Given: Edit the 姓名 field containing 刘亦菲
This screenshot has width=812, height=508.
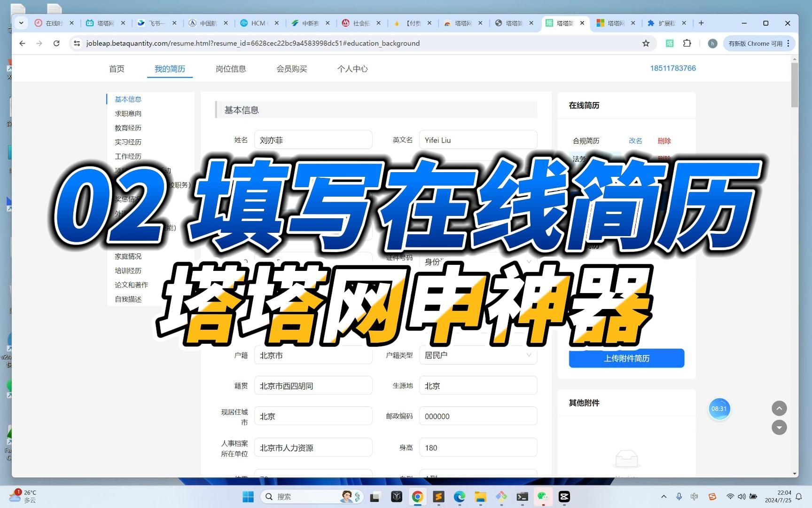Looking at the screenshot, I should point(313,140).
